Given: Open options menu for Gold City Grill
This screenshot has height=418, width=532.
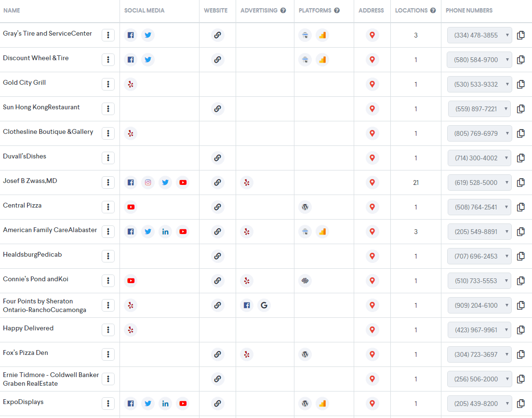Looking at the screenshot, I should [108, 84].
